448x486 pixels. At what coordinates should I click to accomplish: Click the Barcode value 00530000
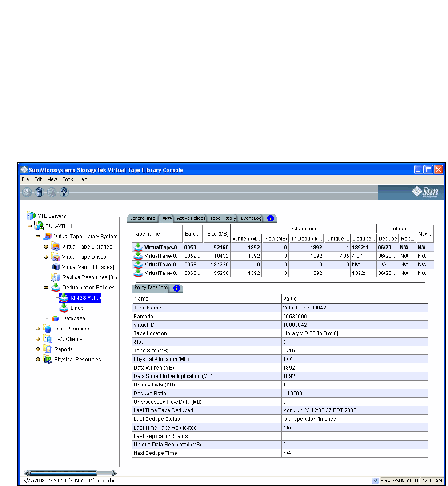(x=295, y=317)
